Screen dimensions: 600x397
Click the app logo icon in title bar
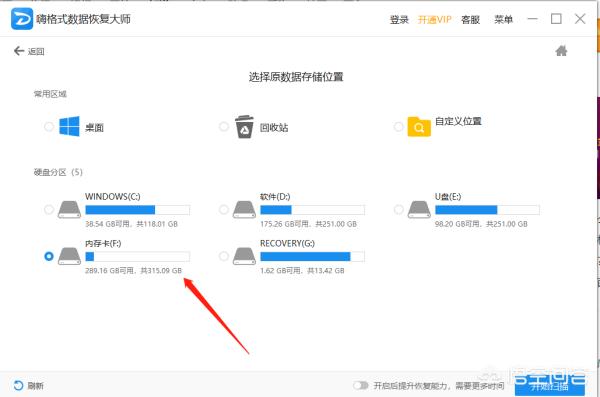pyautogui.click(x=22, y=19)
